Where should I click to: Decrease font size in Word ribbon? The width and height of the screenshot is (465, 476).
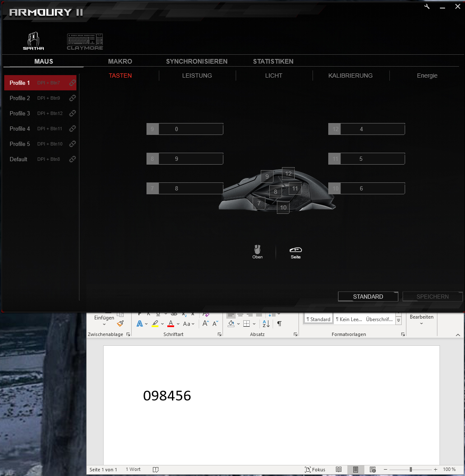click(x=215, y=324)
